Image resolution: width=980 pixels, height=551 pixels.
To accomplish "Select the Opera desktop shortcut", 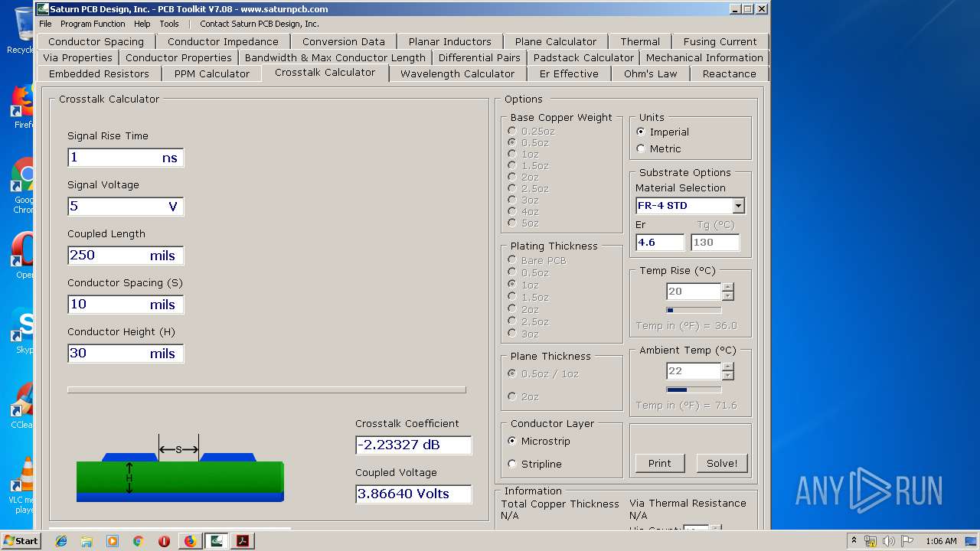I will coord(22,255).
